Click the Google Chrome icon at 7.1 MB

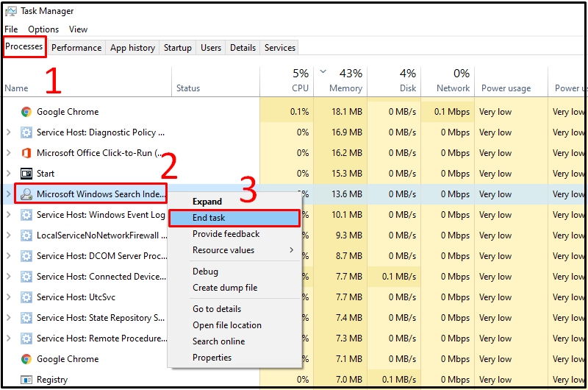[26, 359]
